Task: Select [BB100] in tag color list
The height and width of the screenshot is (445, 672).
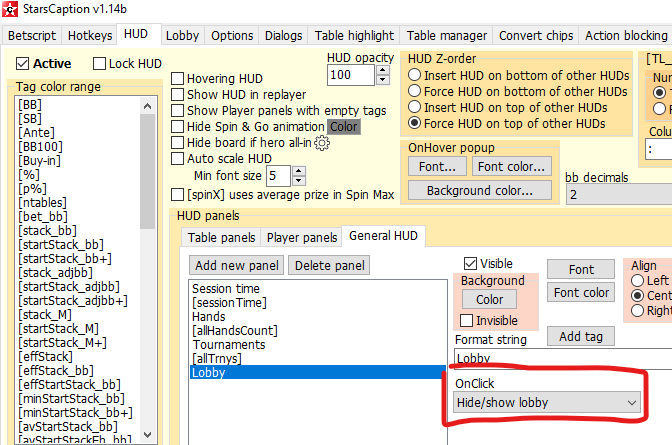Action: coord(40,147)
